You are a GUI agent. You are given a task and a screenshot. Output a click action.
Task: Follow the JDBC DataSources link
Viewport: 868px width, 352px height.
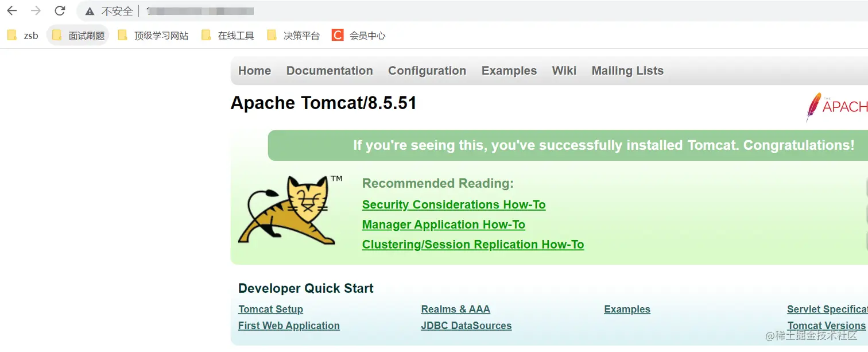click(466, 326)
